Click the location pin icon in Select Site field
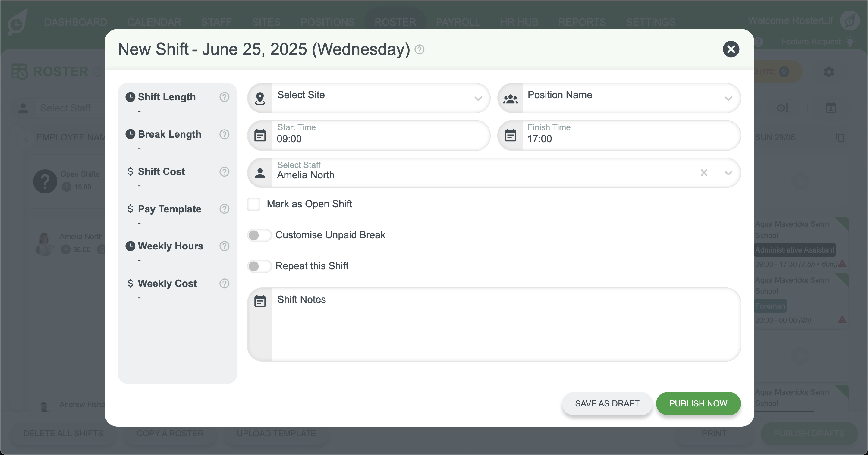This screenshot has width=868, height=455. click(260, 98)
